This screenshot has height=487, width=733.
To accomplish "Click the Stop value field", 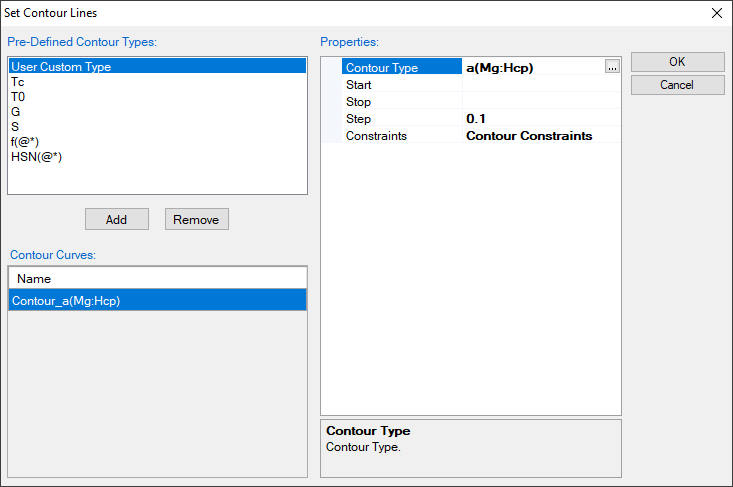I will 540,102.
